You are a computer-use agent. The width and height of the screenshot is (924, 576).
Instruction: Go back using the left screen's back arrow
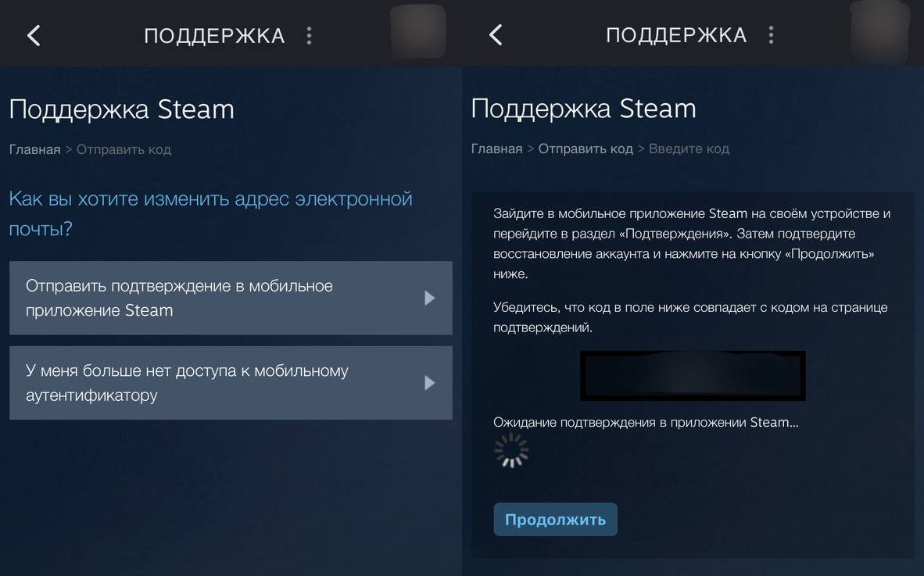[34, 35]
